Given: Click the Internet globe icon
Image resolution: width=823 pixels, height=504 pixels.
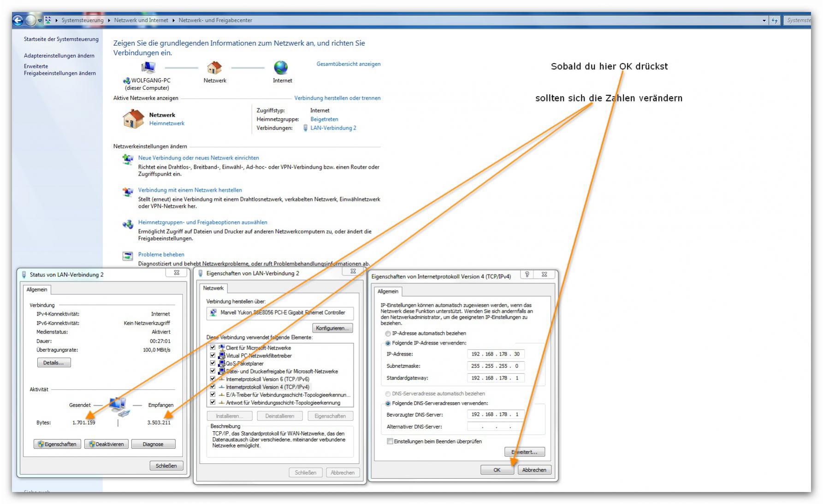Looking at the screenshot, I should (x=281, y=68).
